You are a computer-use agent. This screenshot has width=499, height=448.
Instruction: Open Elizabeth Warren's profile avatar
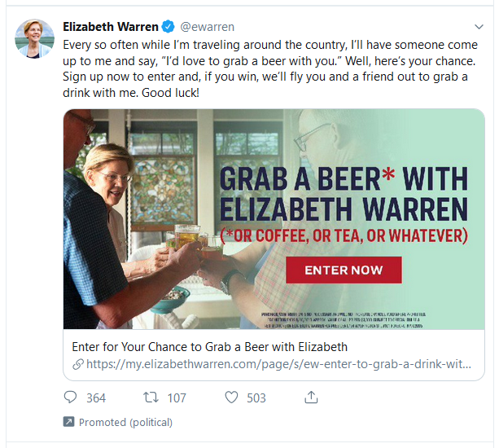tap(34, 38)
